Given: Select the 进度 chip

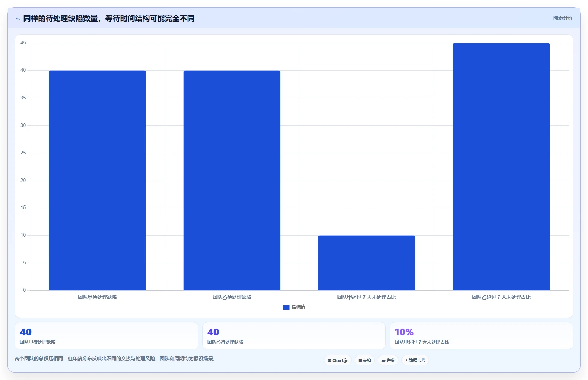Looking at the screenshot, I should pyautogui.click(x=388, y=360).
